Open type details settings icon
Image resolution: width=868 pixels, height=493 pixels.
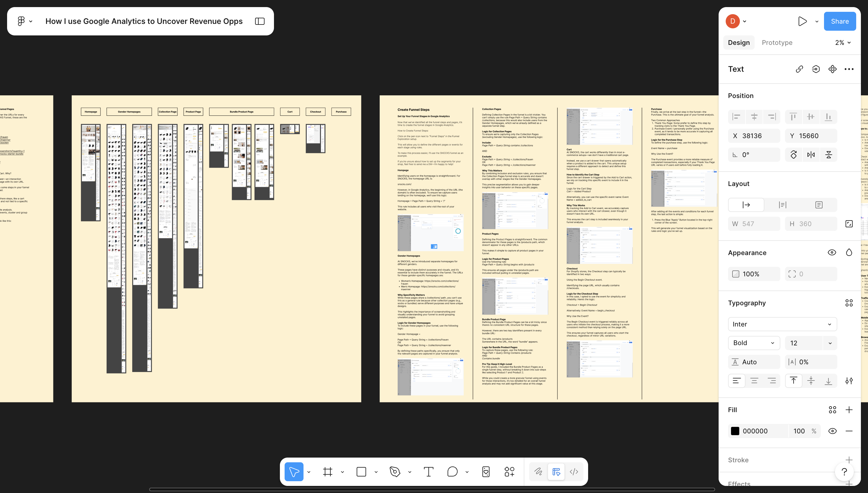849,381
